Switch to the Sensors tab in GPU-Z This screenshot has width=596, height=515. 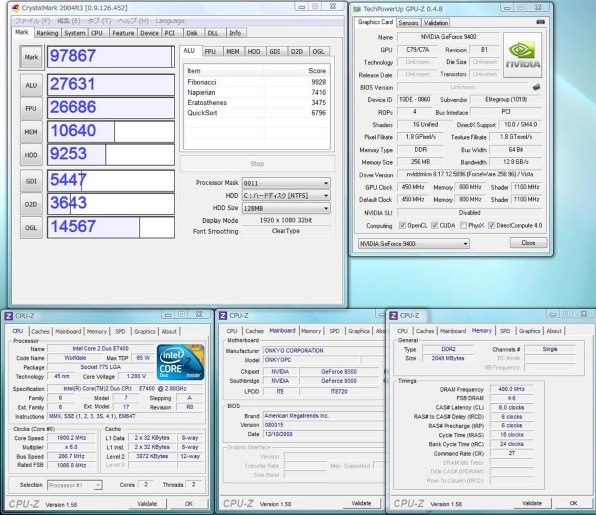(408, 23)
